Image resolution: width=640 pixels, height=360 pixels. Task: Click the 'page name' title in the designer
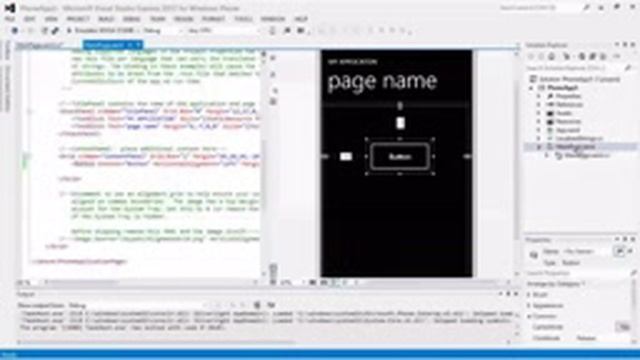[382, 81]
